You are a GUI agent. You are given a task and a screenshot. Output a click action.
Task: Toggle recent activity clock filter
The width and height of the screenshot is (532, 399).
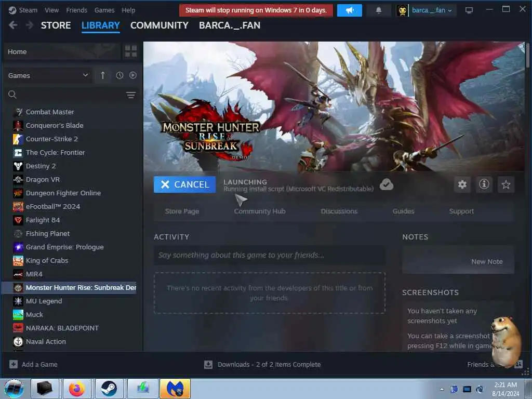click(119, 76)
